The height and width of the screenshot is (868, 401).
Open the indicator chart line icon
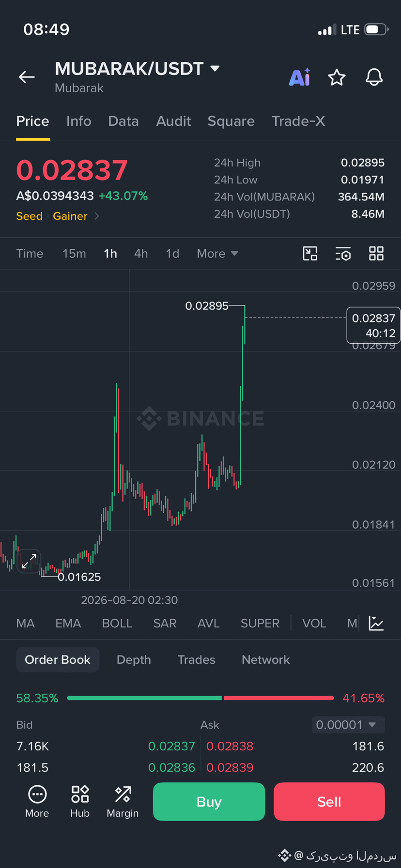point(376,623)
